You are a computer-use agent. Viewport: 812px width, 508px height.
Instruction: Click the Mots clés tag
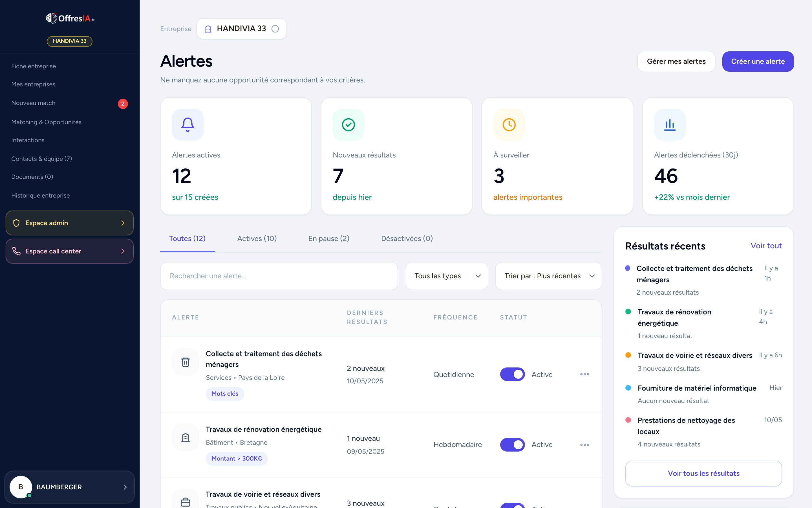(x=225, y=393)
